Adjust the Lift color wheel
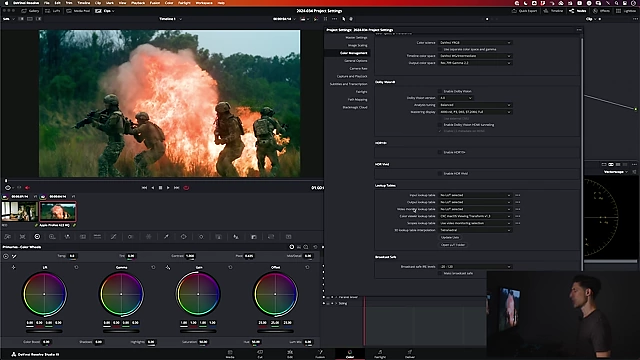This screenshot has height=360, width=640. click(x=44, y=294)
